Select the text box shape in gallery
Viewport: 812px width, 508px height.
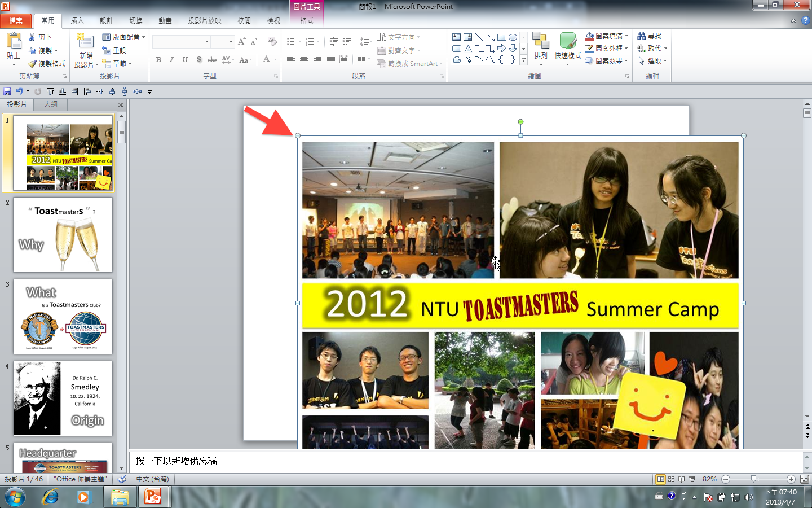(x=457, y=37)
